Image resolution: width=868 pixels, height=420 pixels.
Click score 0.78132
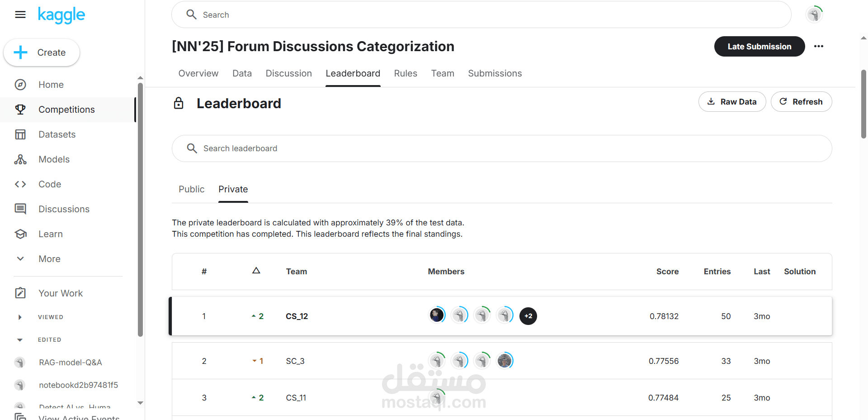(664, 316)
